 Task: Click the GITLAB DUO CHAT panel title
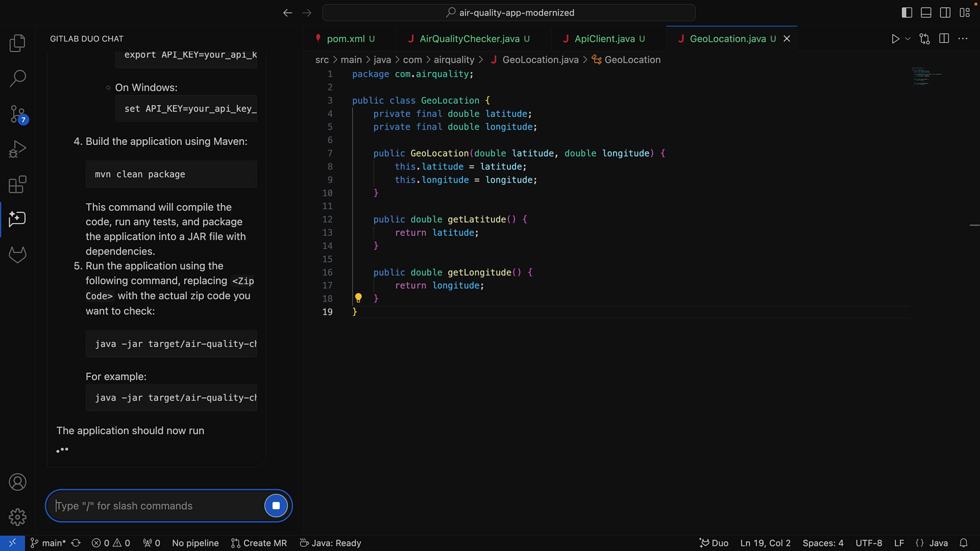pyautogui.click(x=87, y=39)
